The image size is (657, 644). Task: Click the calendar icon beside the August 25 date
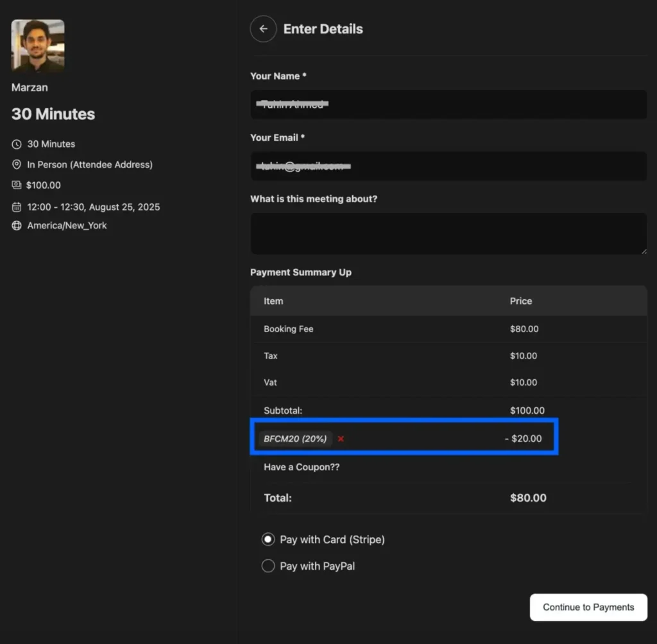(17, 207)
